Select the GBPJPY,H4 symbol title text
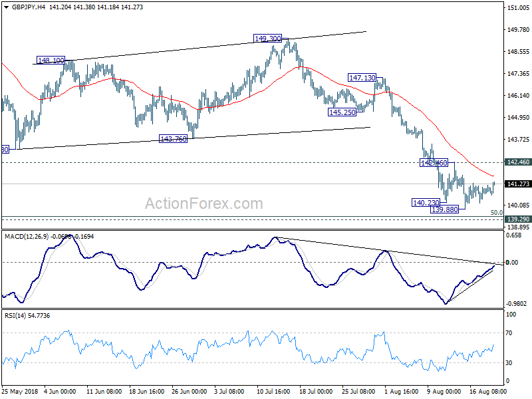This screenshot has width=532, height=399. pos(28,7)
